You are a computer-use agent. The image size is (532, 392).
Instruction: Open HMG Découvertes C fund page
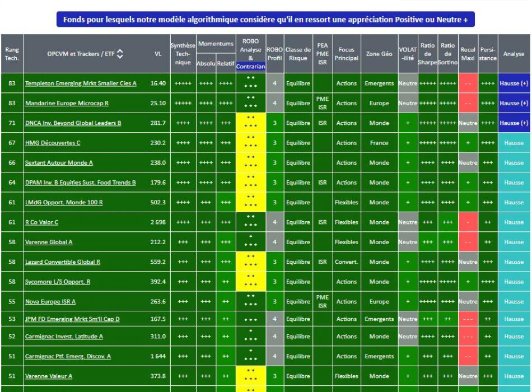click(x=53, y=143)
